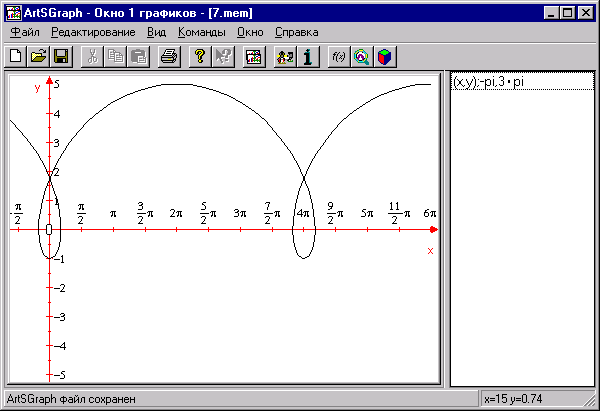
Task: Click the New file toolbar icon
Action: click(16, 57)
